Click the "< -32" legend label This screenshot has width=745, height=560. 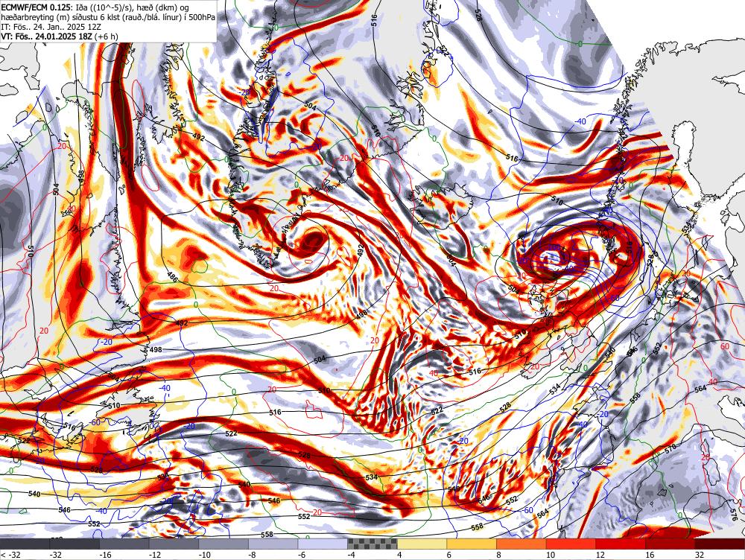(10, 555)
